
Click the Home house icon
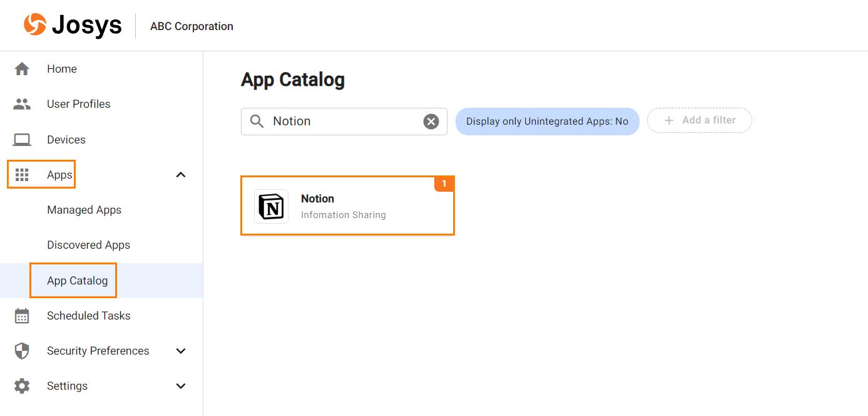pos(22,69)
